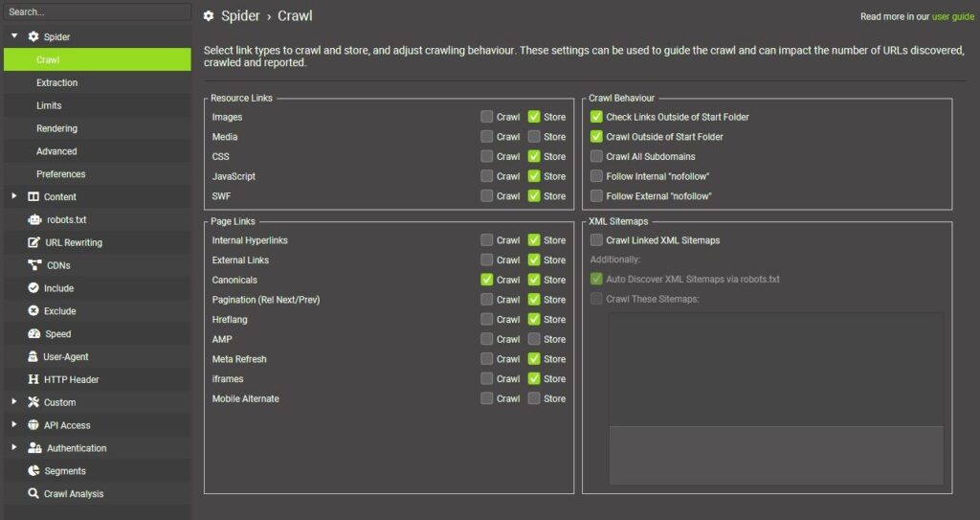The height and width of the screenshot is (520, 980).
Task: Click the CDNs network icon
Action: tap(33, 265)
